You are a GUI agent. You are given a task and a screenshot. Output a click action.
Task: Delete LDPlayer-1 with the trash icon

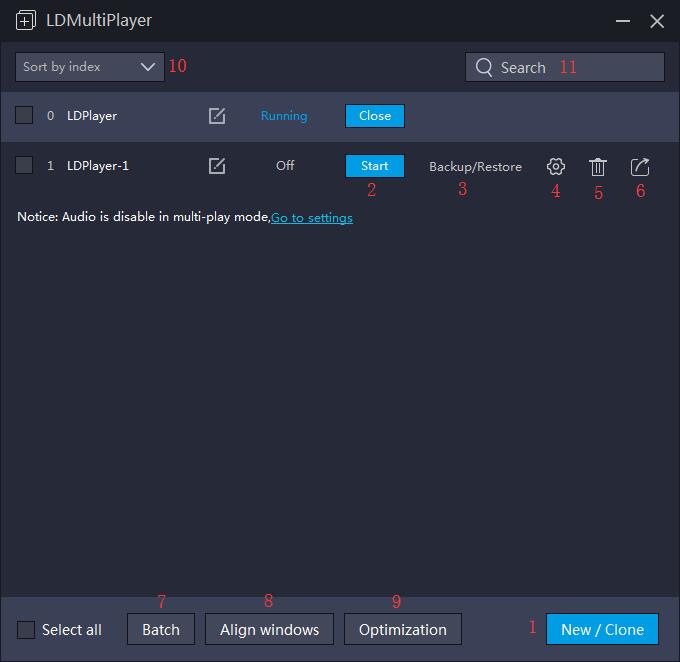pos(598,167)
